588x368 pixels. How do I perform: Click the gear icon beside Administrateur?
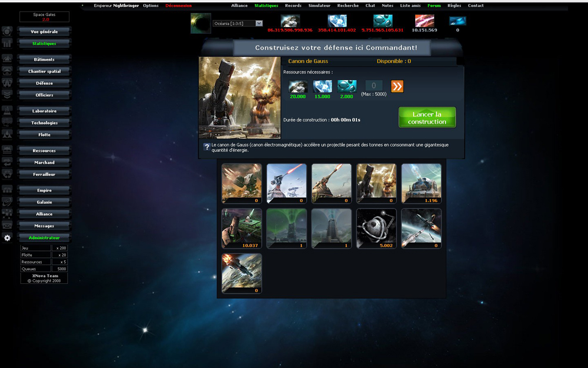(8, 238)
